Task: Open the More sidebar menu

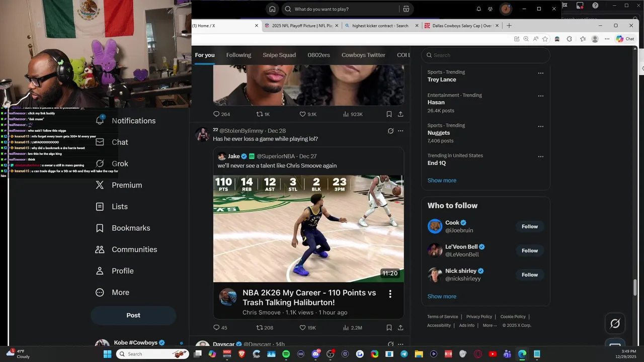Action: pos(112,292)
